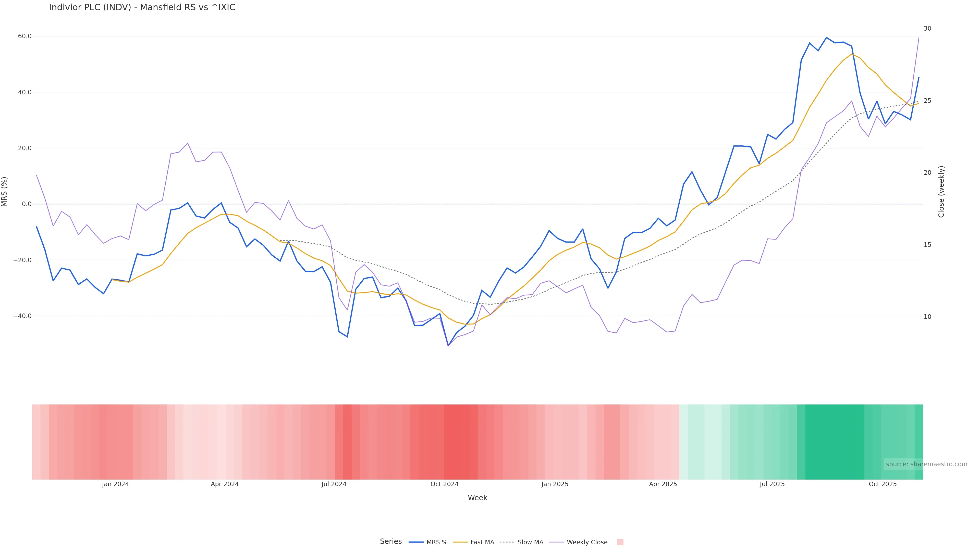Select the Apr 2024 week label
The height and width of the screenshot is (551, 980).
click(x=225, y=484)
